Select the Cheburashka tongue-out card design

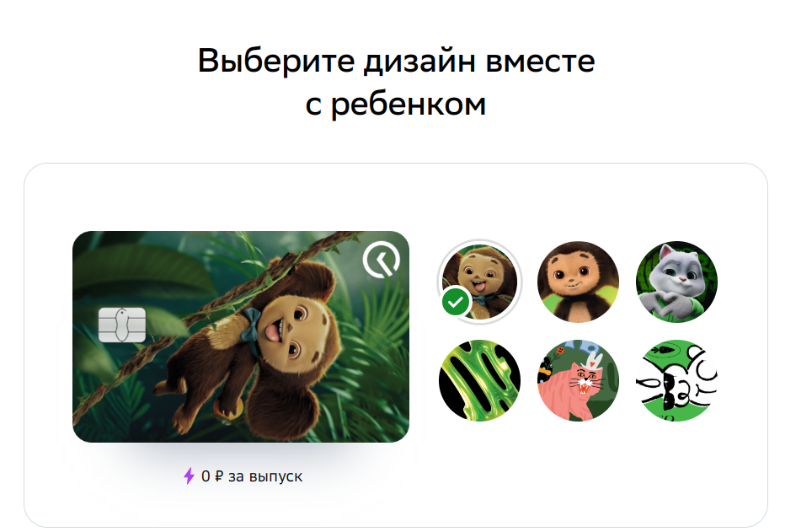479,282
